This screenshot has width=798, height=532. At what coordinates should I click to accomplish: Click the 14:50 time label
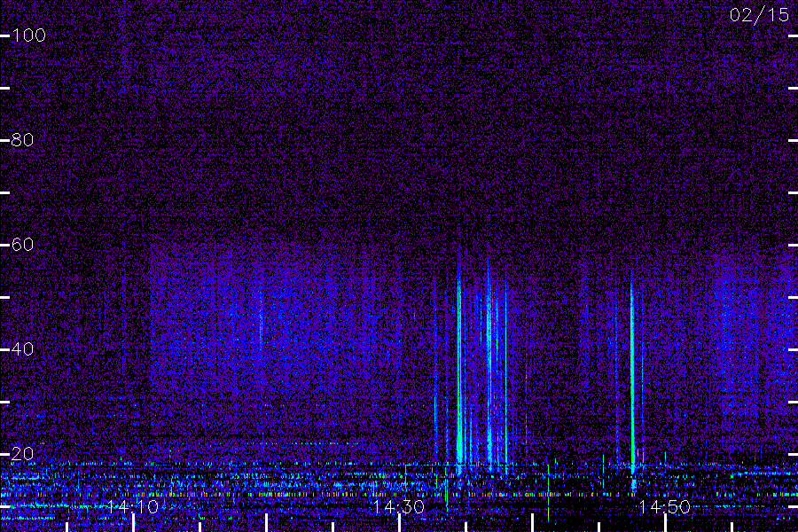(x=665, y=506)
